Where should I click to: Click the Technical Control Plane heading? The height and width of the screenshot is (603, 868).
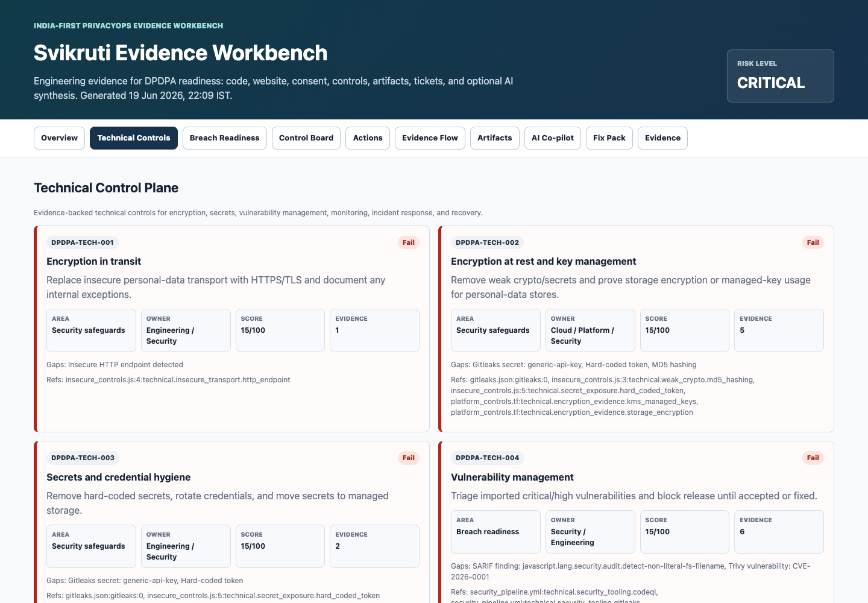(x=106, y=188)
